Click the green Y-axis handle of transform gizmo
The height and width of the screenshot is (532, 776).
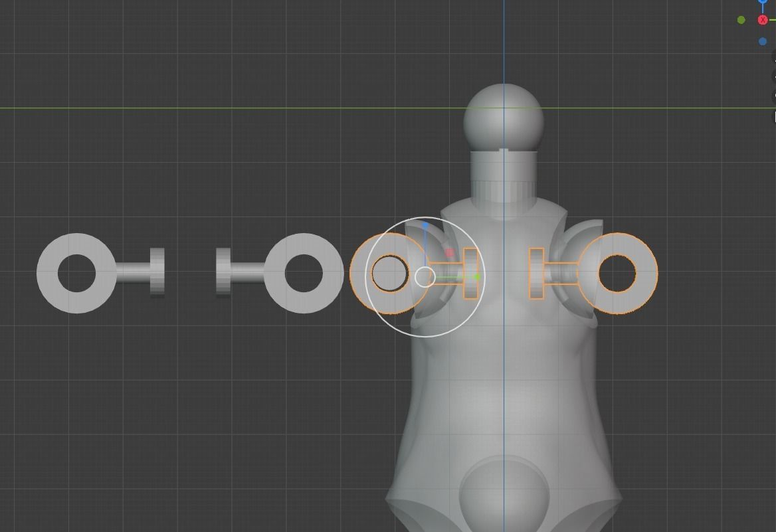coord(477,277)
